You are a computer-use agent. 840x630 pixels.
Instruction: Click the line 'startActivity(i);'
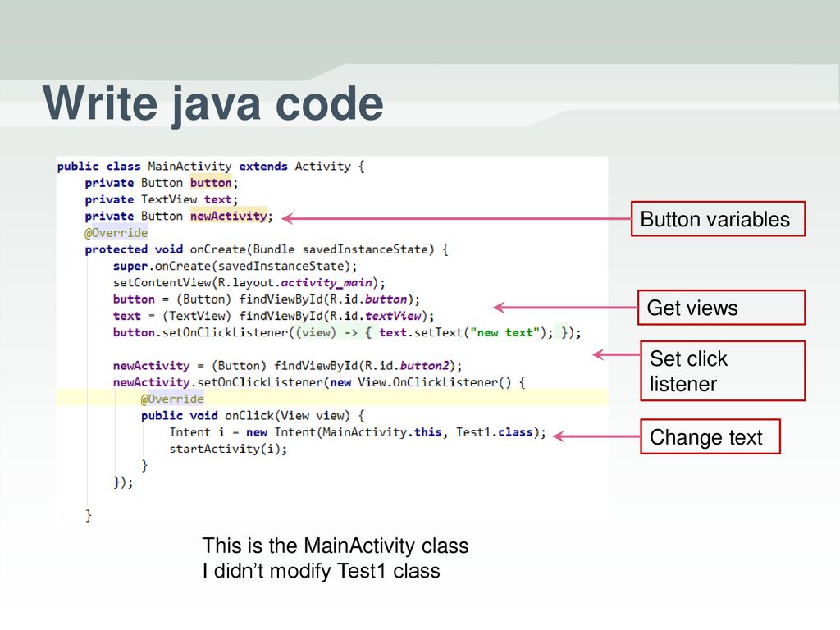click(228, 449)
